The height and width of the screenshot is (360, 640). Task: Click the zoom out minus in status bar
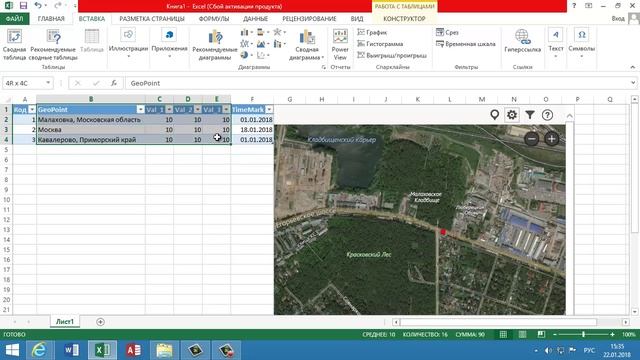point(555,335)
